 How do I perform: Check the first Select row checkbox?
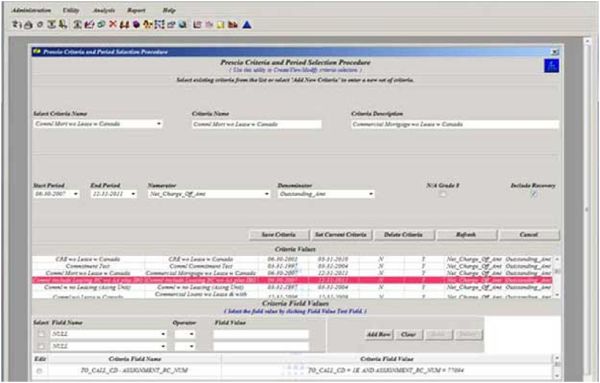[x=41, y=334]
